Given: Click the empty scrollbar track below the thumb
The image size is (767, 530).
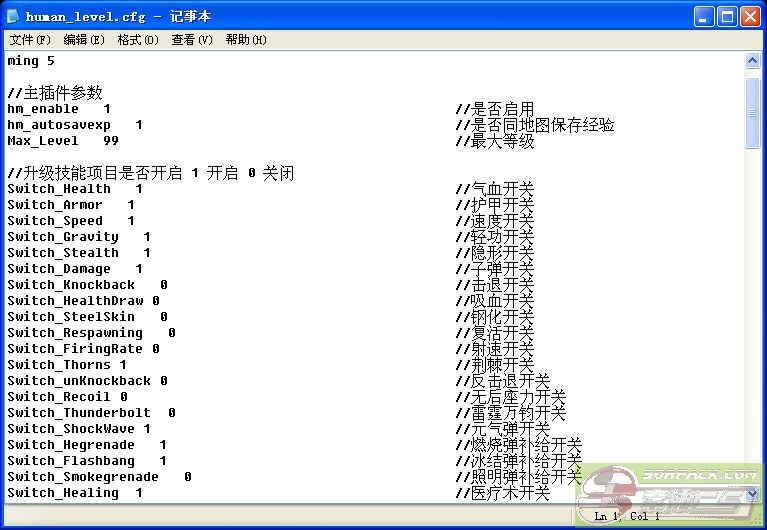Looking at the screenshot, I should (x=753, y=300).
